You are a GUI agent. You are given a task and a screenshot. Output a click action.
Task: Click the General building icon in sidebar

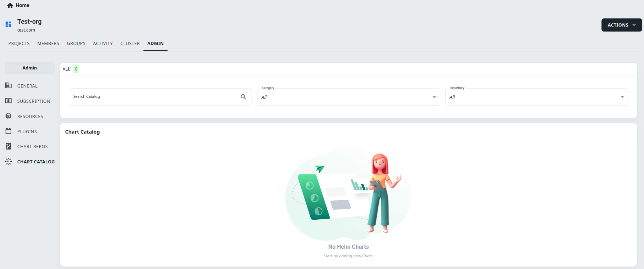9,85
